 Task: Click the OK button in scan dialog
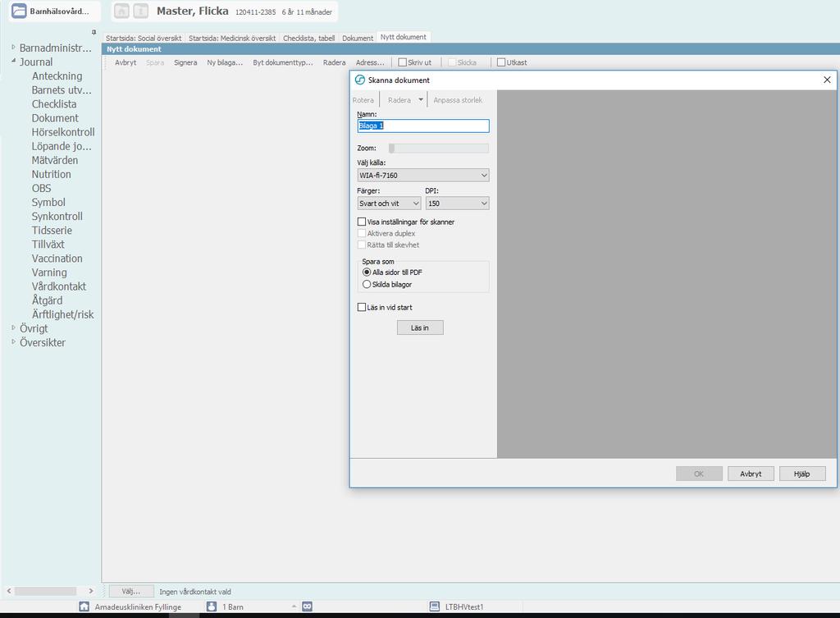(699, 474)
